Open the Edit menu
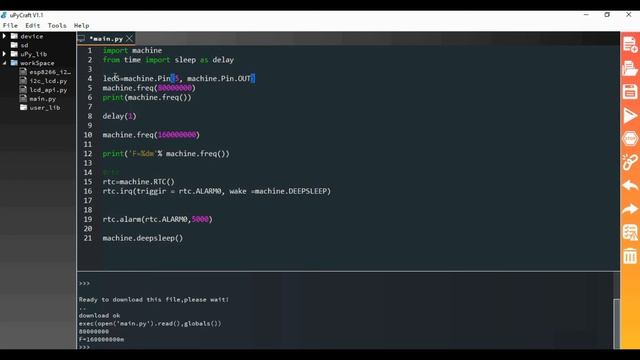The width and height of the screenshot is (640, 360). [x=33, y=25]
